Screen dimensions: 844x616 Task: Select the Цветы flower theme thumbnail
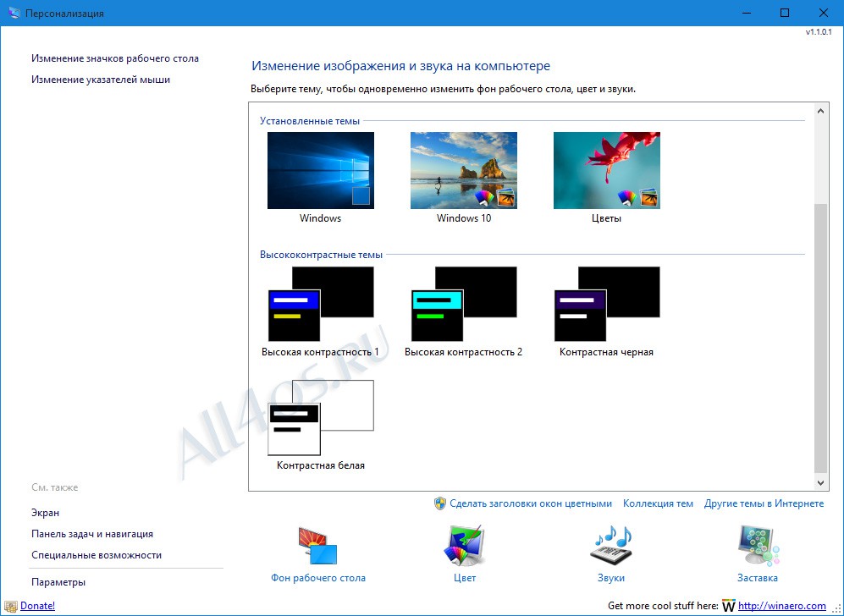click(x=607, y=171)
